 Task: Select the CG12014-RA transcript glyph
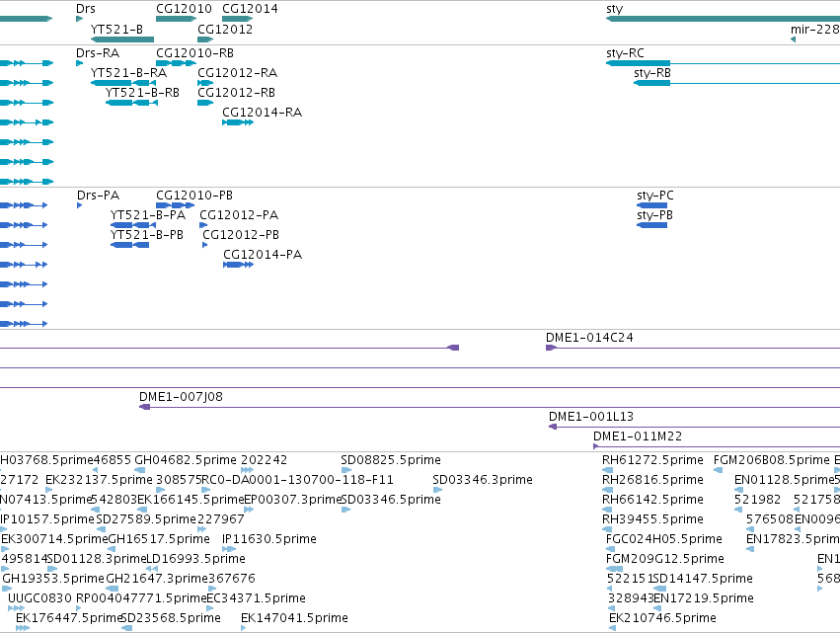[238, 122]
